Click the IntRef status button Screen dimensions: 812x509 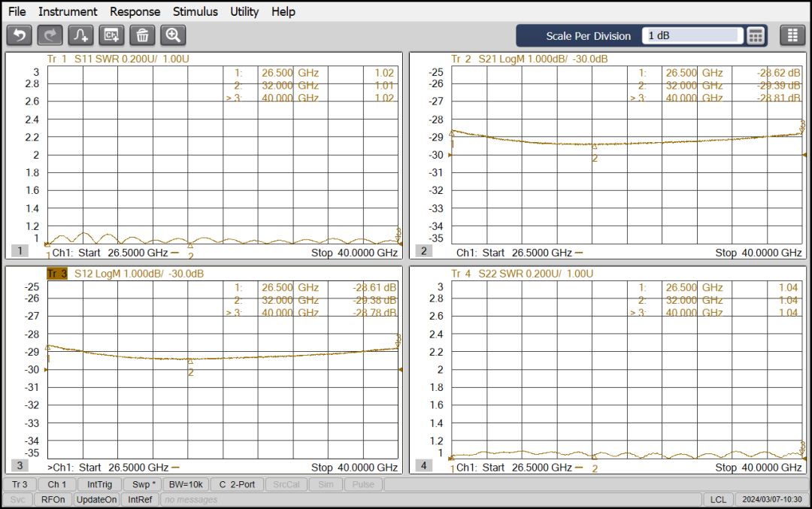tap(140, 500)
